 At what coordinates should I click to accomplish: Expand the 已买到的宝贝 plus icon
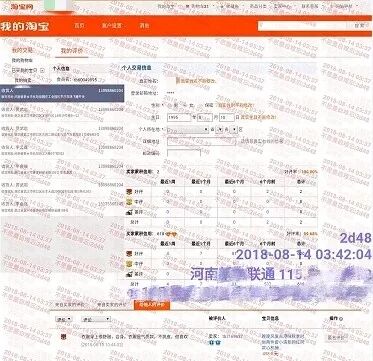(42, 70)
